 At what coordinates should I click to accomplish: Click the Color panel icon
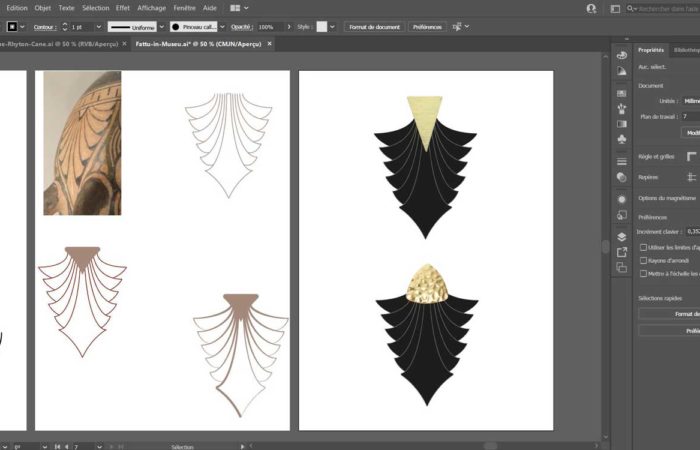(621, 55)
